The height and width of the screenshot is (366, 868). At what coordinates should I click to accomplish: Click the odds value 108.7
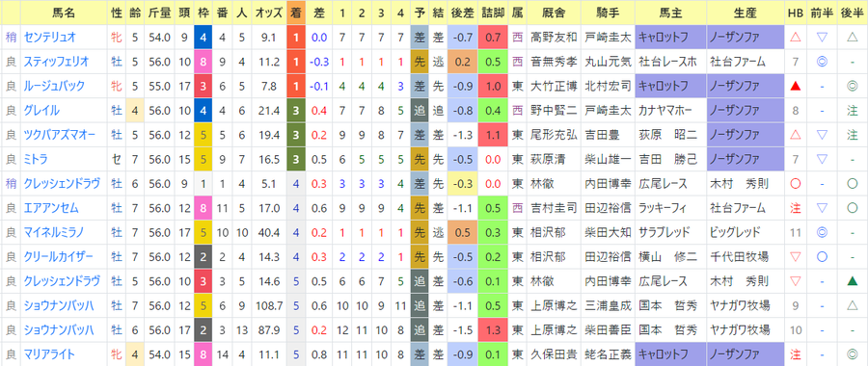pyautogui.click(x=269, y=305)
